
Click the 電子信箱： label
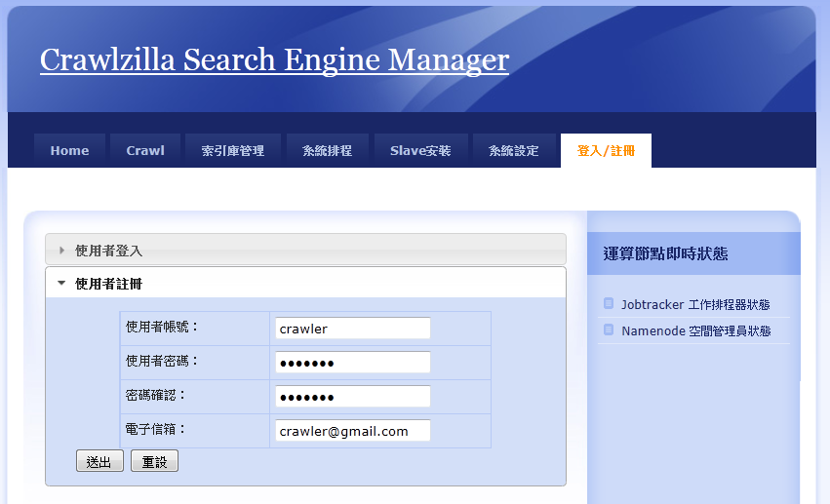click(x=156, y=429)
